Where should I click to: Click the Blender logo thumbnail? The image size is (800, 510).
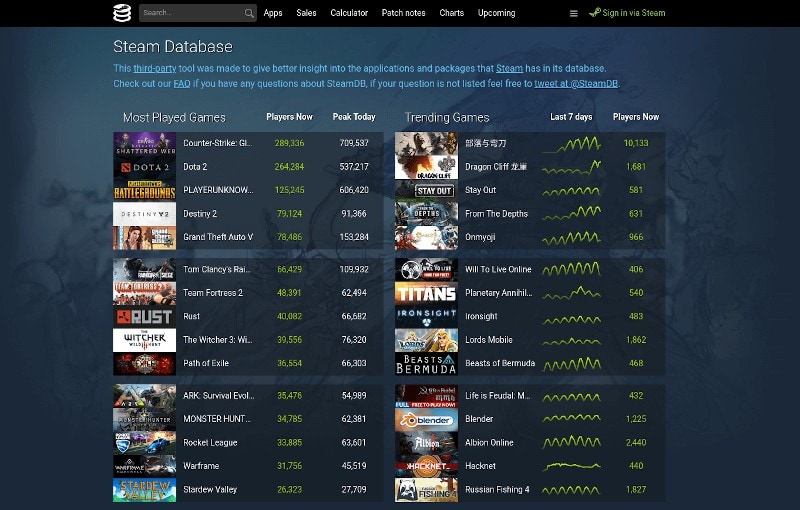pyautogui.click(x=426, y=420)
